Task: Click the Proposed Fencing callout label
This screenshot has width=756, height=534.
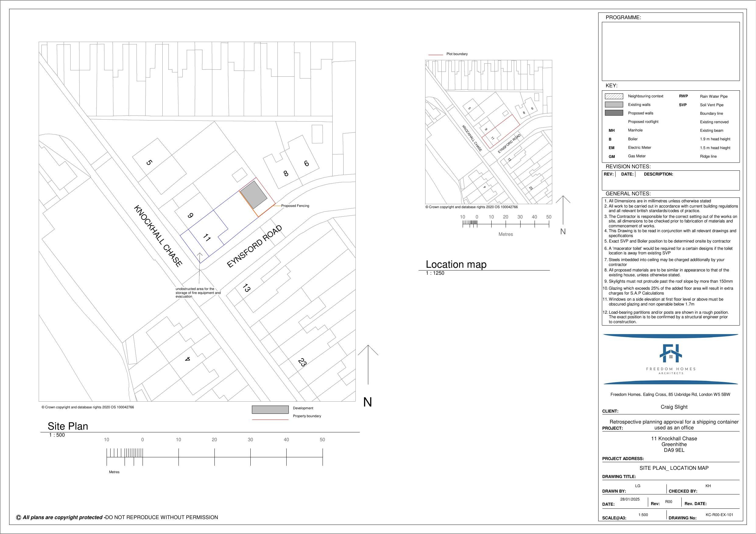Action: pos(295,205)
